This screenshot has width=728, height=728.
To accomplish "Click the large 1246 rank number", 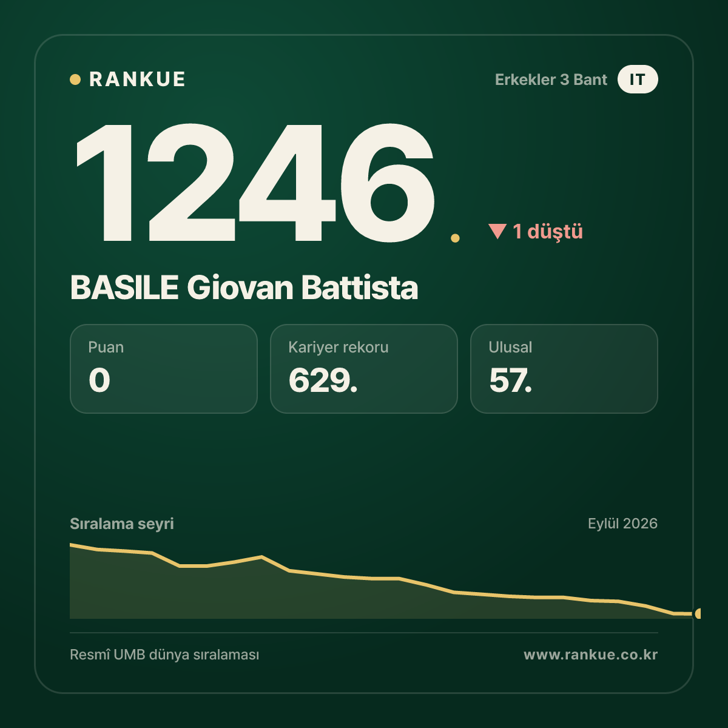I will (255, 182).
